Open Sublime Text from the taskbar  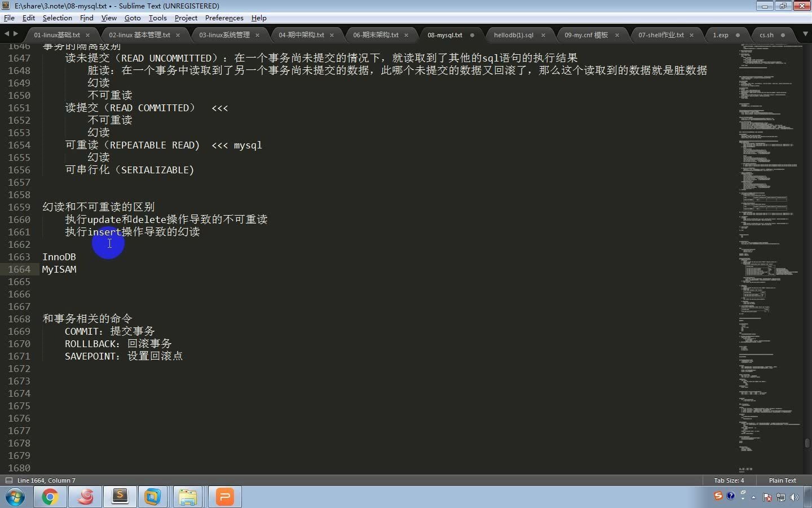click(x=120, y=497)
